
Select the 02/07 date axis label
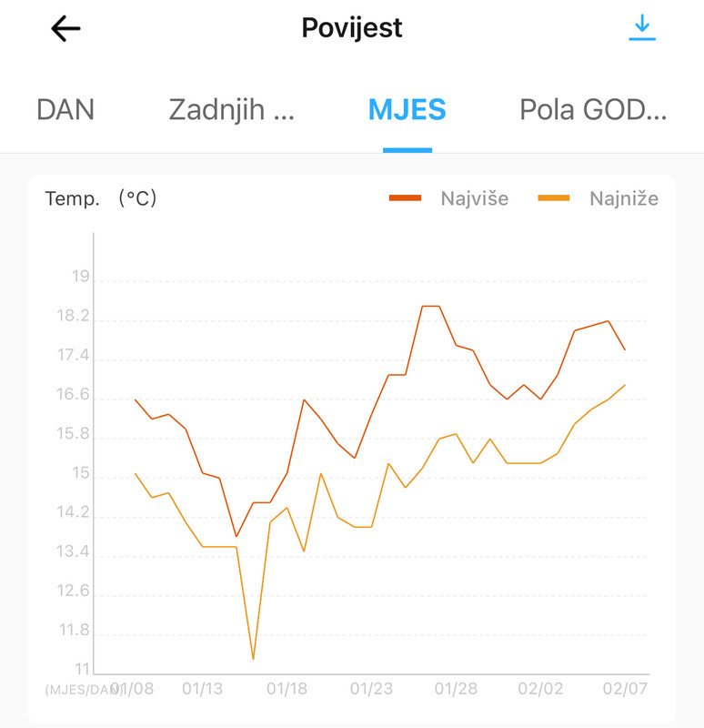(x=625, y=689)
